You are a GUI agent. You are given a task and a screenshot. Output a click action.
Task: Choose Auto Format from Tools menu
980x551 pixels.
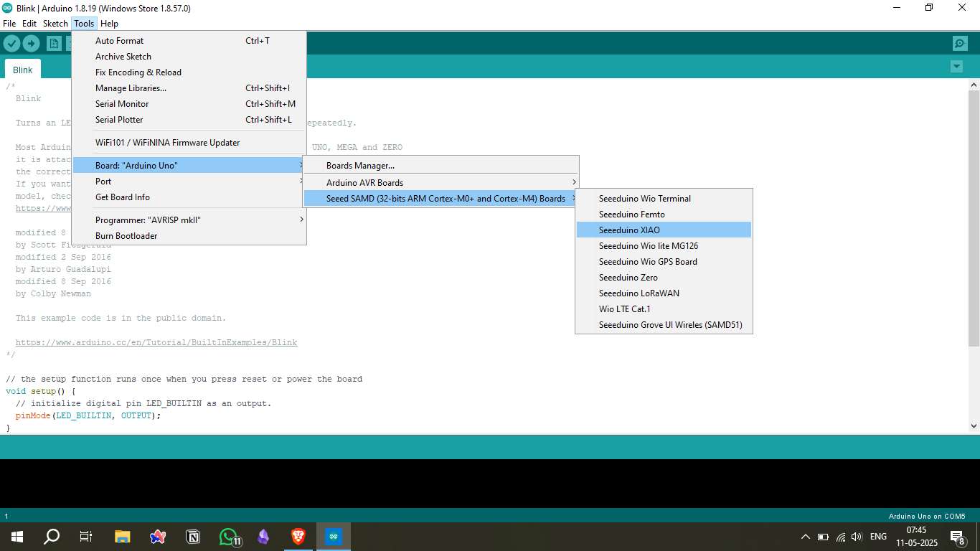(189, 41)
